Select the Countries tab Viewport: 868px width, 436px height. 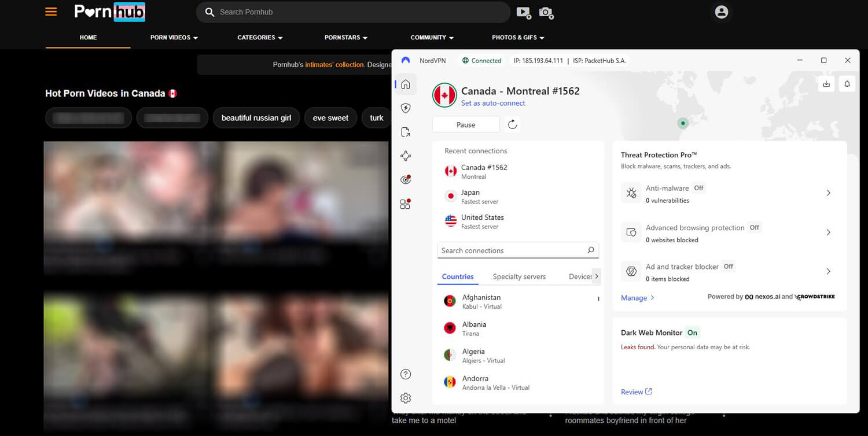pos(457,276)
